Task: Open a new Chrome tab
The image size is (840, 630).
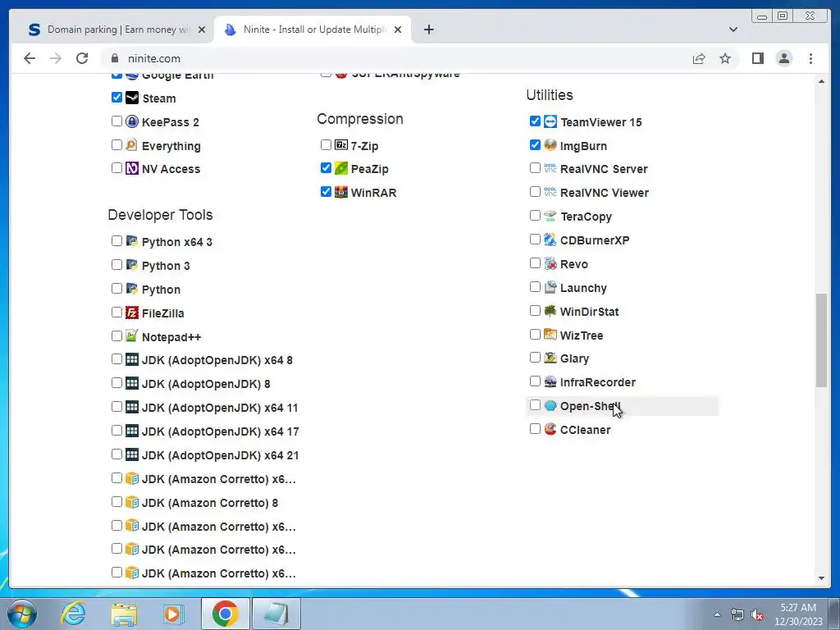Action: (428, 30)
